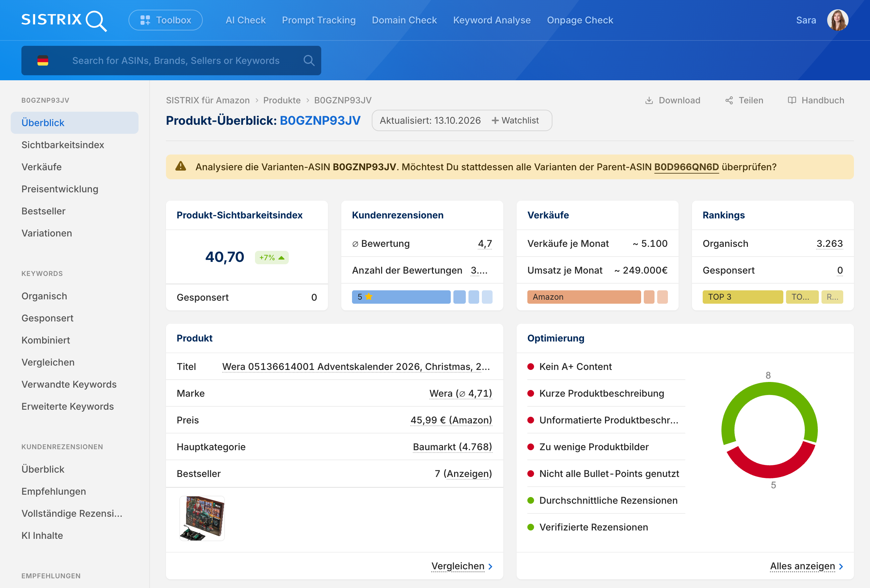Click the Baumarkt (4.768) category link
870x588 pixels.
click(x=452, y=447)
